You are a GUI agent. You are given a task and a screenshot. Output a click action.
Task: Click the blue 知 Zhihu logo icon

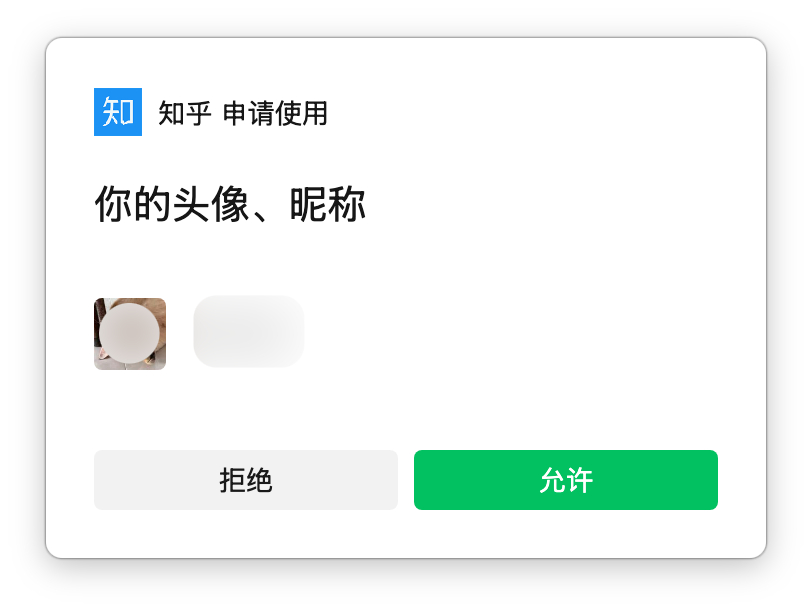[118, 112]
